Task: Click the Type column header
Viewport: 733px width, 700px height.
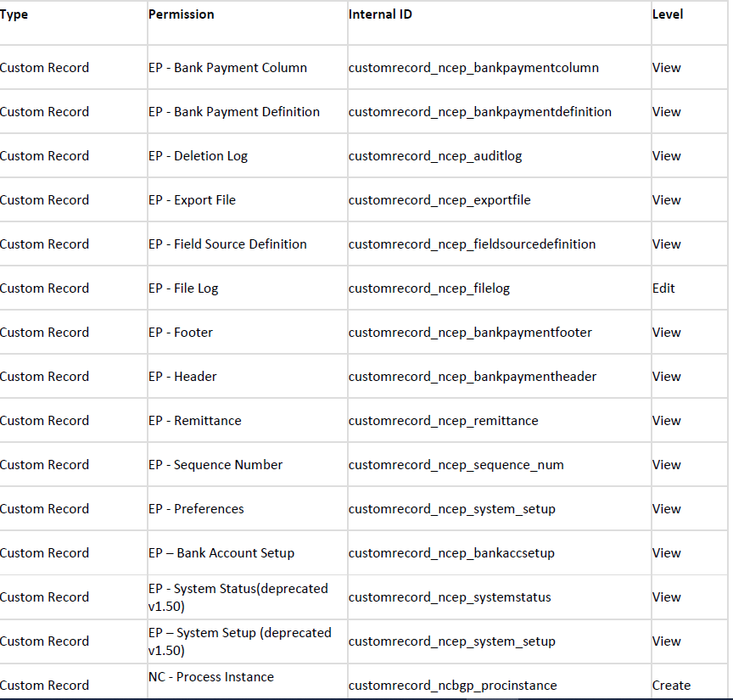Action: pos(14,14)
